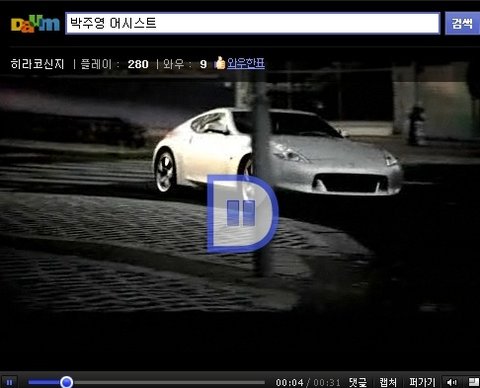
Task: Click the 캡쳐 capture button
Action: click(x=388, y=382)
